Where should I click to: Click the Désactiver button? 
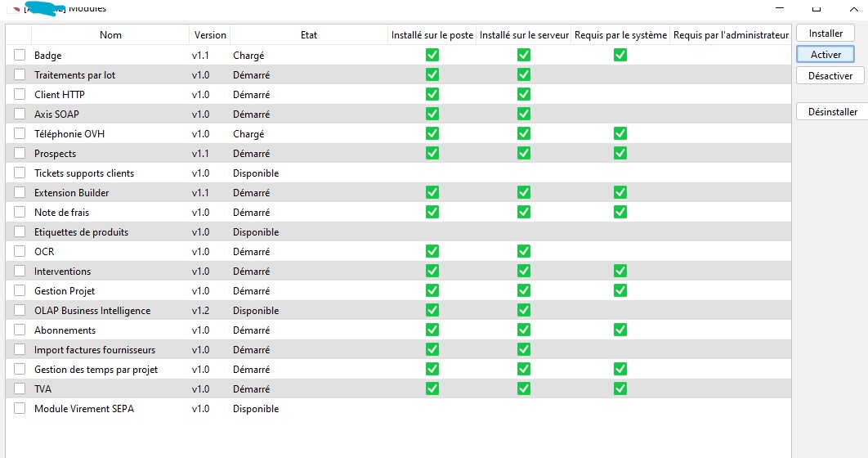click(830, 75)
